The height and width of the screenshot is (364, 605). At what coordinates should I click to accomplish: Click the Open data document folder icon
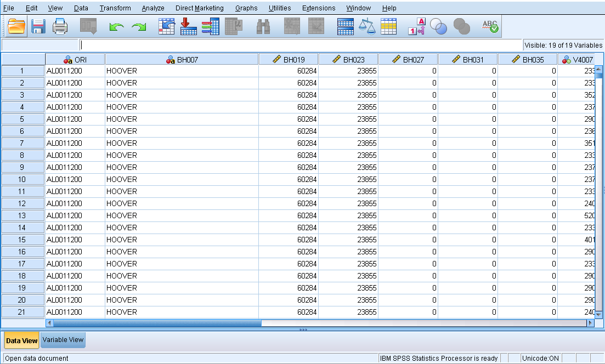16,26
